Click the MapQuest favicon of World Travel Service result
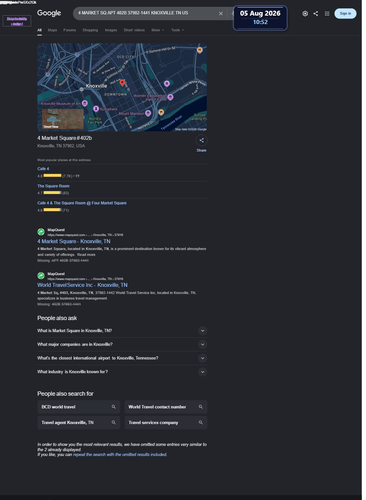366x500 pixels. pos(41,276)
